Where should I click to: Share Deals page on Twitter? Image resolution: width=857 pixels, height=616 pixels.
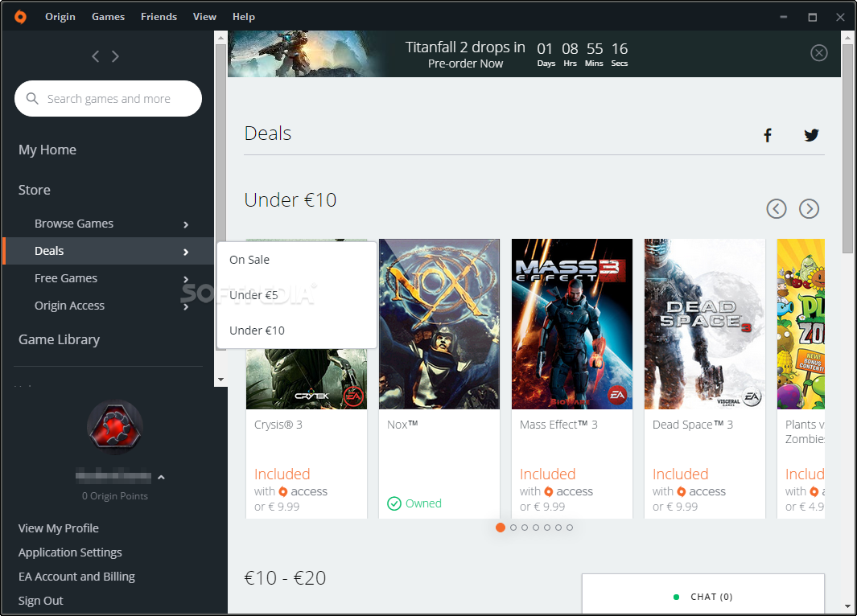tap(812, 135)
